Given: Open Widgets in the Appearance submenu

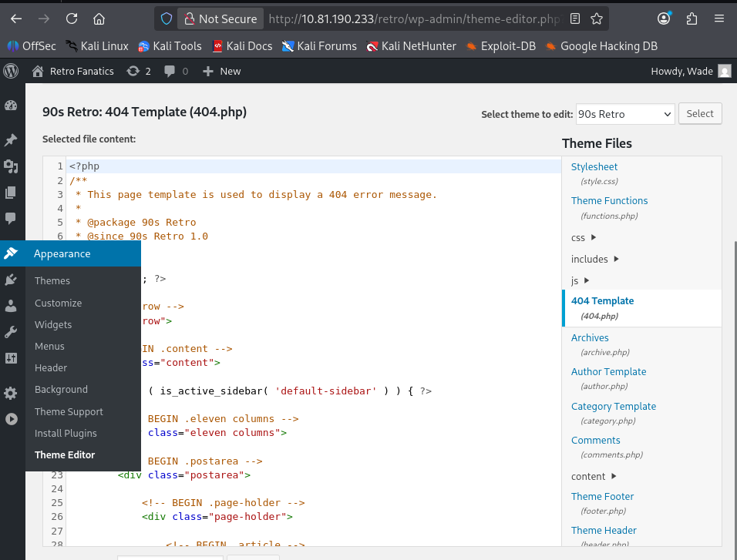Looking at the screenshot, I should point(53,324).
